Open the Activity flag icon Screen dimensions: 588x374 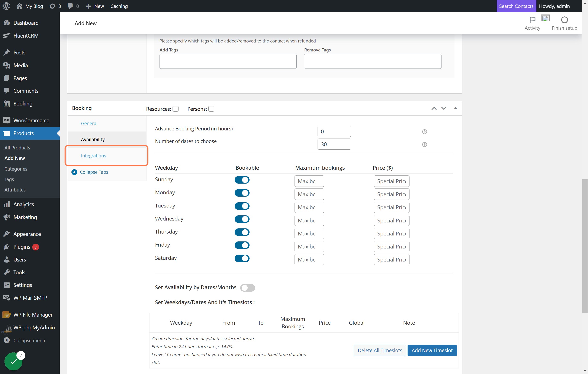pyautogui.click(x=532, y=20)
